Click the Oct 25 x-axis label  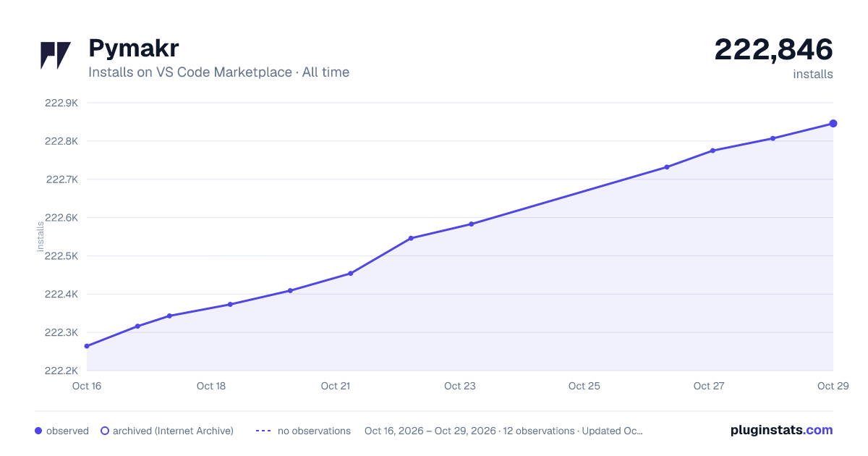click(x=584, y=386)
